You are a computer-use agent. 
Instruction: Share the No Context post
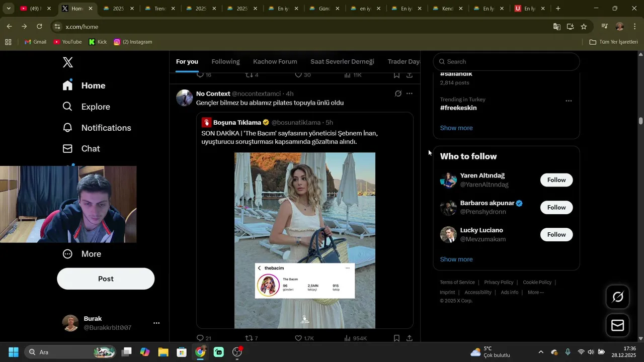[410, 338]
